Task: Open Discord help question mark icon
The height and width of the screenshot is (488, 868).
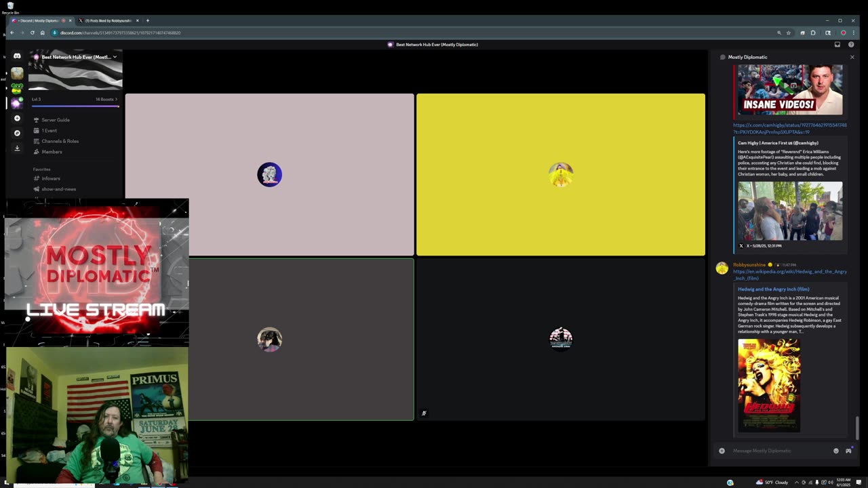Action: pyautogui.click(x=851, y=45)
